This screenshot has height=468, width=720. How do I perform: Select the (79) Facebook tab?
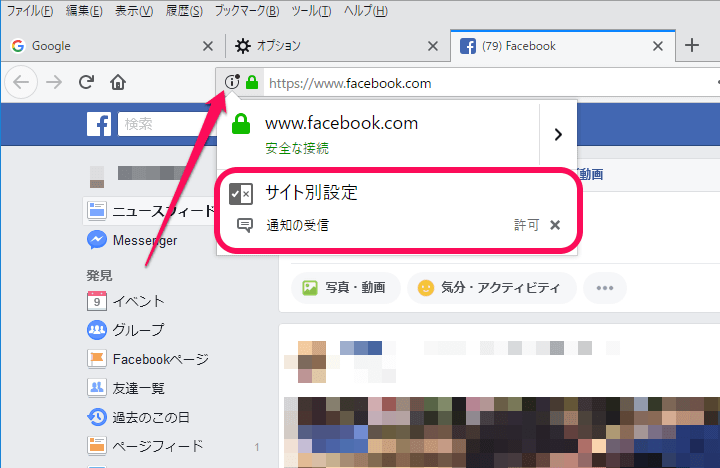[563, 46]
